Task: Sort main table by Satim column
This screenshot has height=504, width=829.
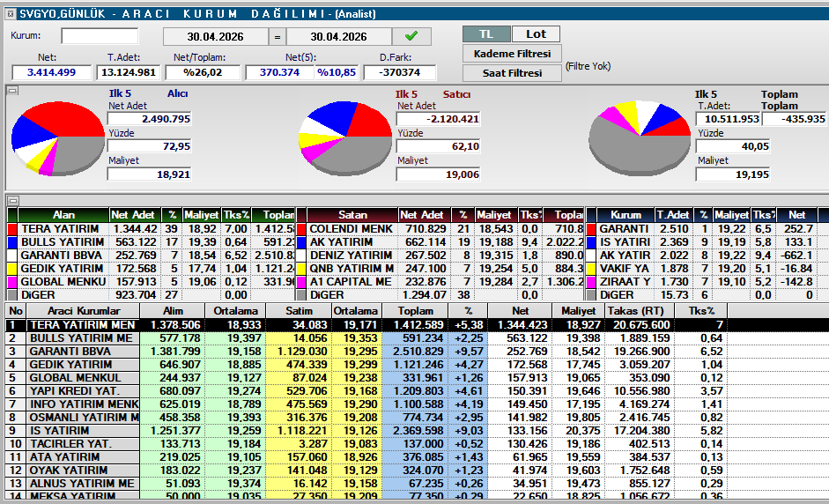Action: click(x=299, y=311)
